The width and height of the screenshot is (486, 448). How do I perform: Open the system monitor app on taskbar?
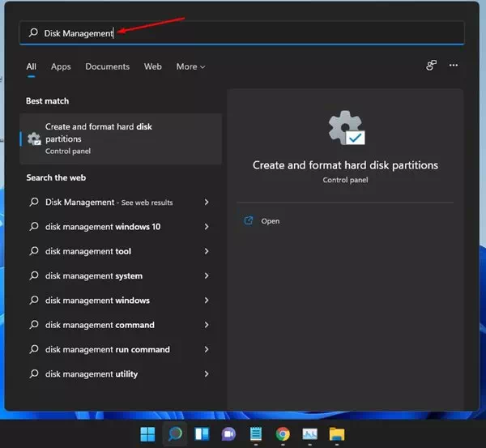[x=310, y=434]
